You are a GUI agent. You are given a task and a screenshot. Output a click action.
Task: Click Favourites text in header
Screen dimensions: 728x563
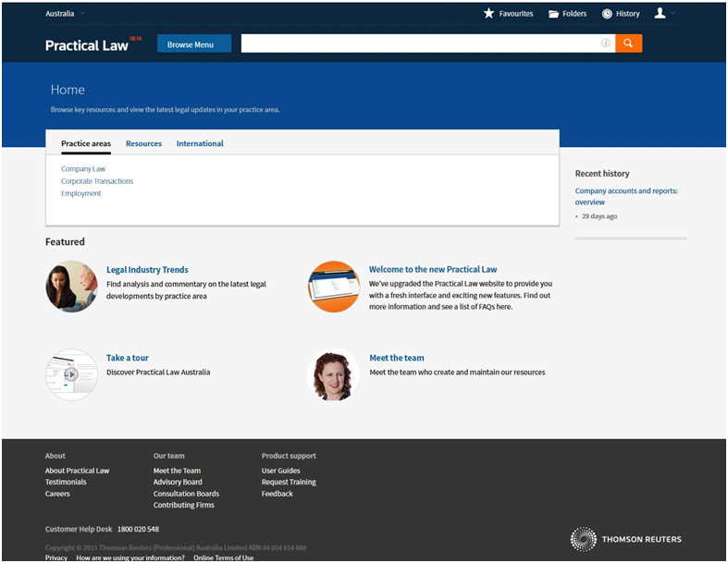[516, 14]
